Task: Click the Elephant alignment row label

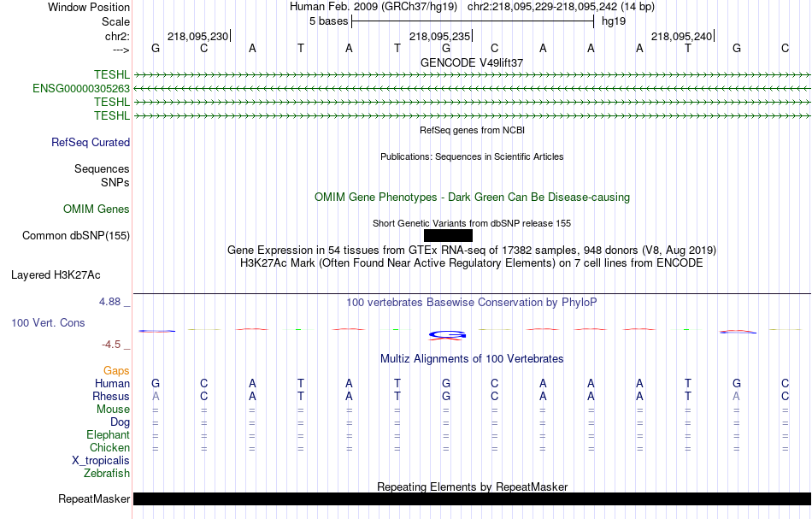Action: (108, 435)
